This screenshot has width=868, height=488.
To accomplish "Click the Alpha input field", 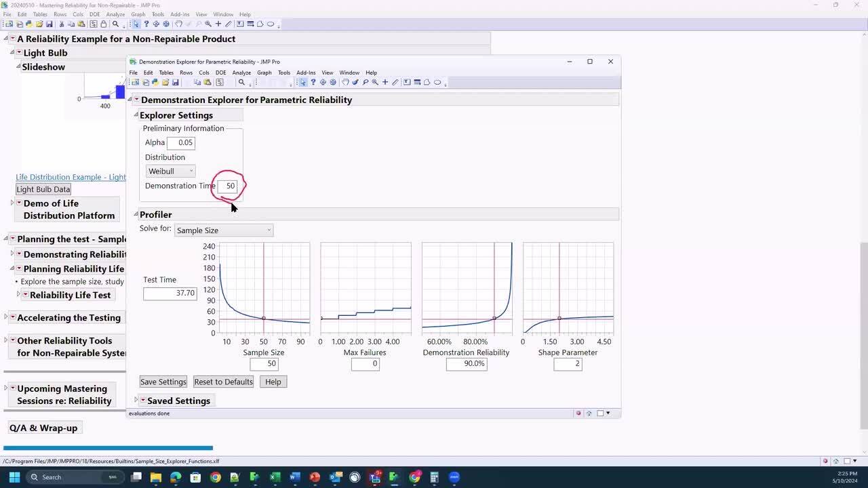I will [x=181, y=142].
